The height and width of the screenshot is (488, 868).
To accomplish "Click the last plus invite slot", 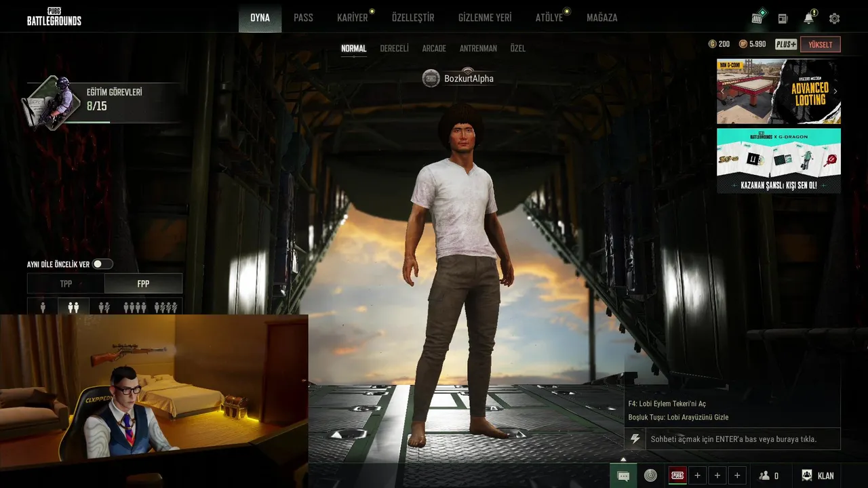I will pos(737,475).
